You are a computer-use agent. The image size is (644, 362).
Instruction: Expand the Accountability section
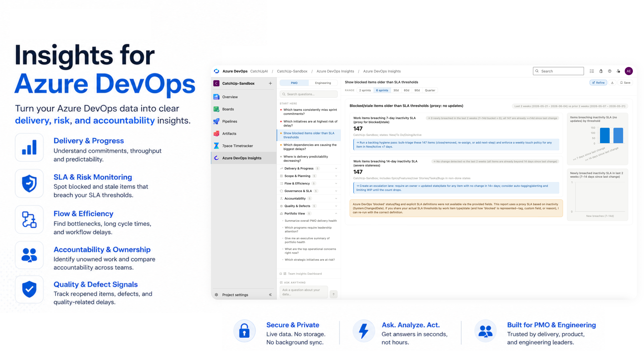click(309, 199)
